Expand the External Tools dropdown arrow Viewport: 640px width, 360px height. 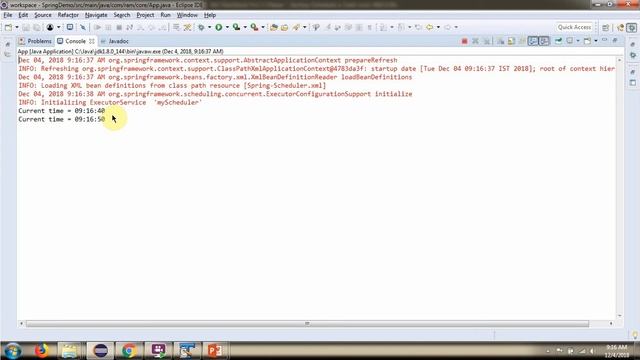click(263, 27)
